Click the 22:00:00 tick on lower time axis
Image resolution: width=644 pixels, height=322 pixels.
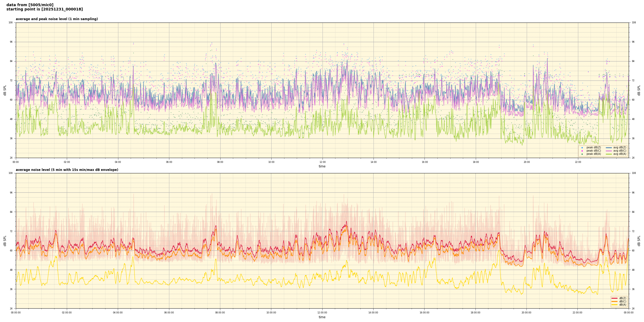[577, 313]
